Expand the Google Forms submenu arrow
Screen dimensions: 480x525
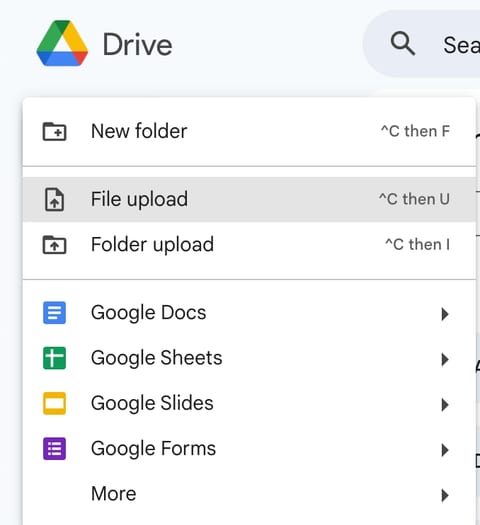tap(445, 450)
